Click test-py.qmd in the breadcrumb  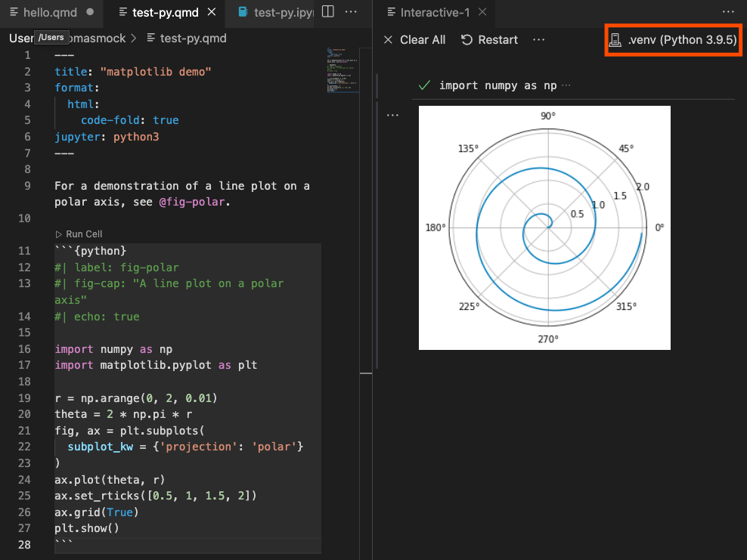click(x=194, y=39)
